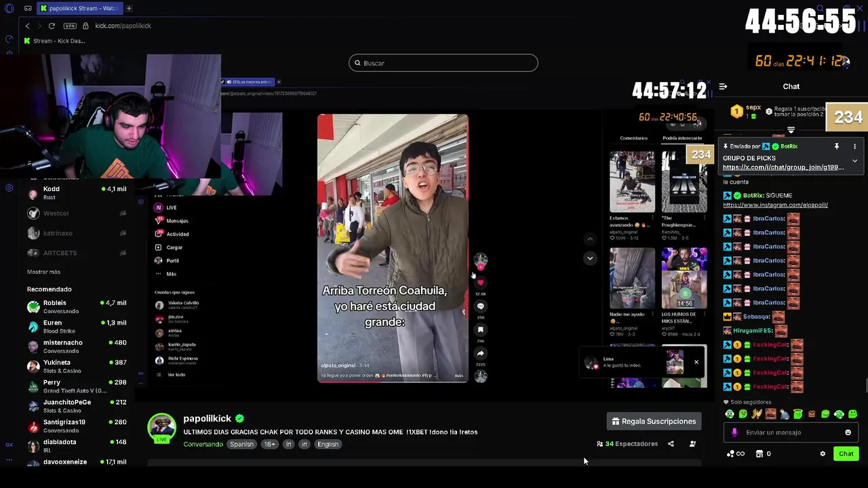Click the Enviar un mensaje chat input
868x488 pixels.
790,432
